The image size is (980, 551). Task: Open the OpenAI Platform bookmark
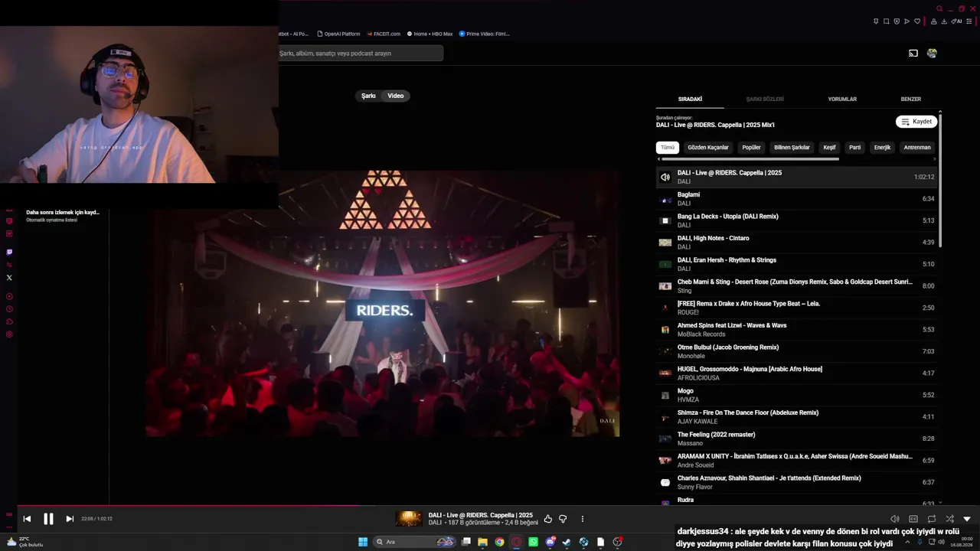(338, 34)
